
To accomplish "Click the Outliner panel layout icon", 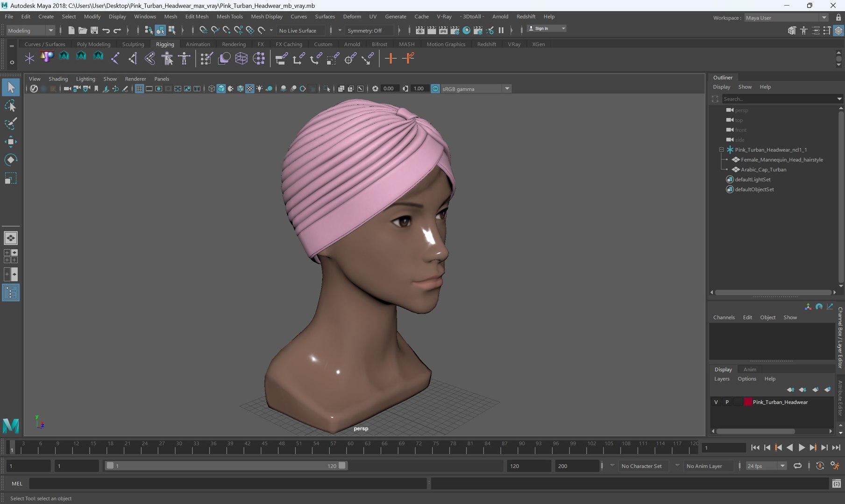I will tap(10, 293).
